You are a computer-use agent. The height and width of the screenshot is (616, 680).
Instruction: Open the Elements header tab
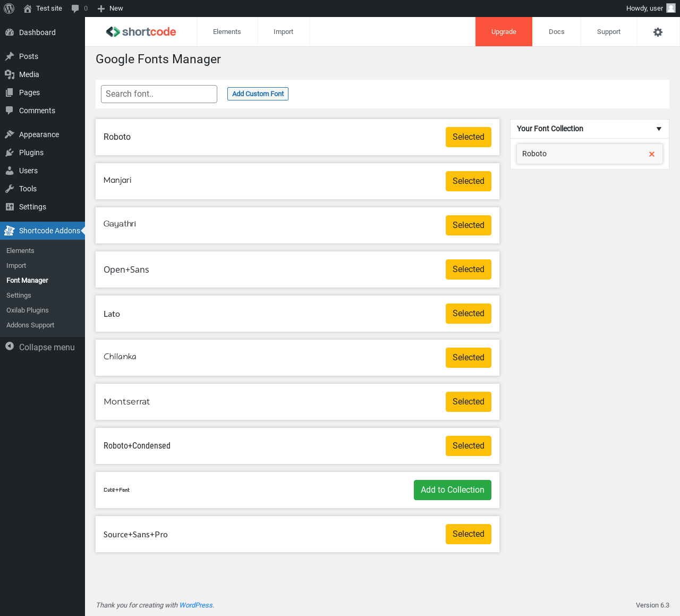227,32
